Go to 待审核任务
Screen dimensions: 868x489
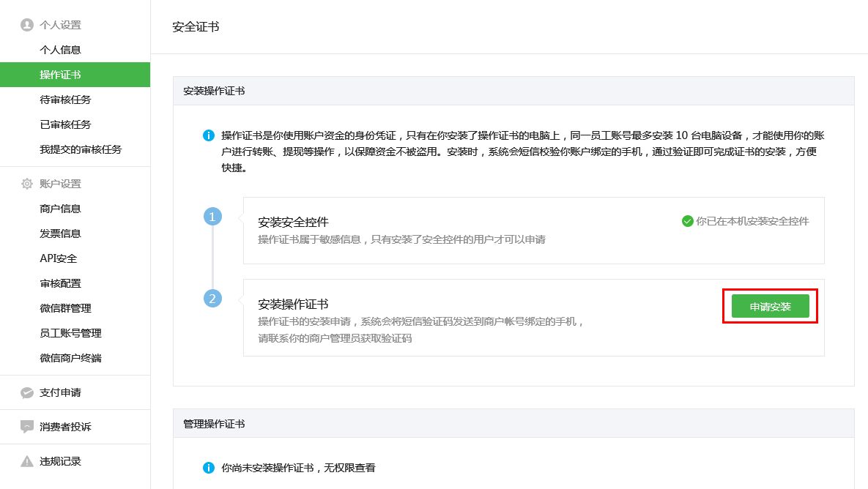pyautogui.click(x=65, y=100)
